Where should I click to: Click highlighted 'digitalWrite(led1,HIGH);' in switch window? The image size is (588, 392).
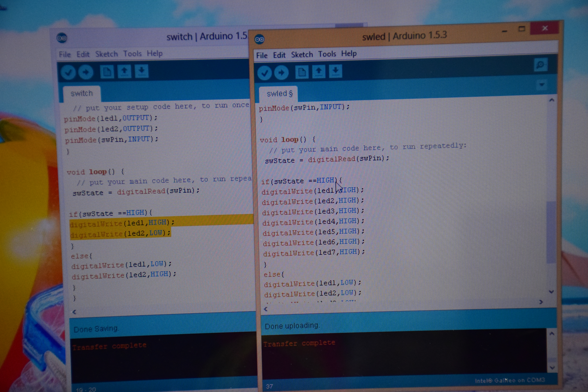122,223
